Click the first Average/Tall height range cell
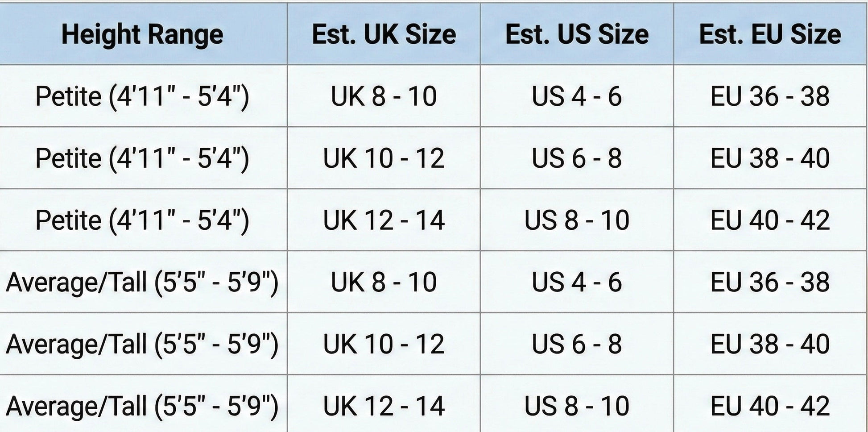The width and height of the screenshot is (868, 432). point(143,282)
